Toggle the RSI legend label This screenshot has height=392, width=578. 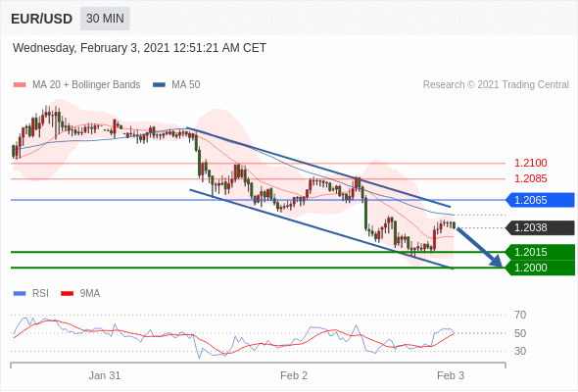(x=40, y=294)
